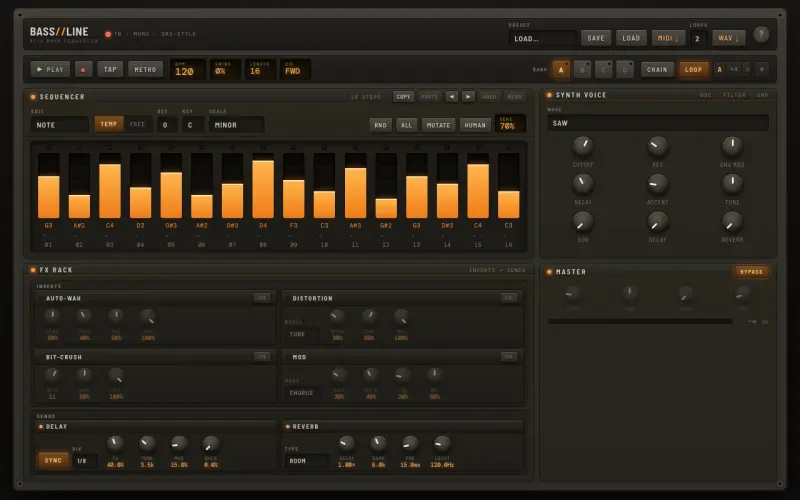Open the NOTE edit mode dropdown
The height and width of the screenshot is (500, 800).
59,125
